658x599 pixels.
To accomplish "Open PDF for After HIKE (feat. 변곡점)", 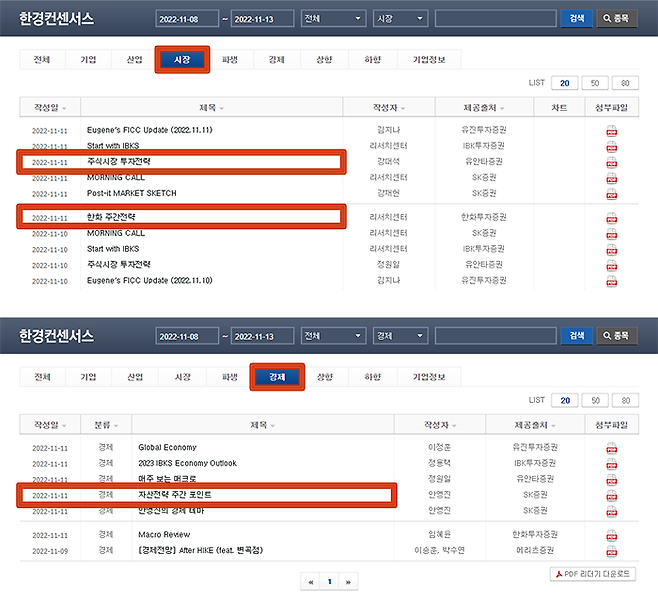I will click(611, 552).
